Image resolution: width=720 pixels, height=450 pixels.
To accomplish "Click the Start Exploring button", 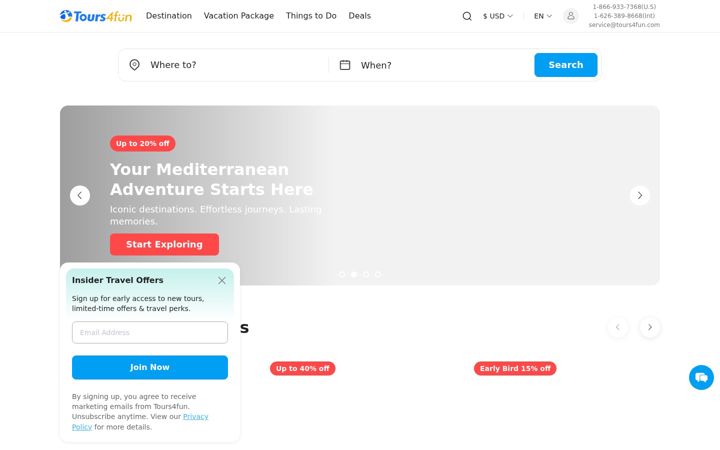I will (164, 244).
